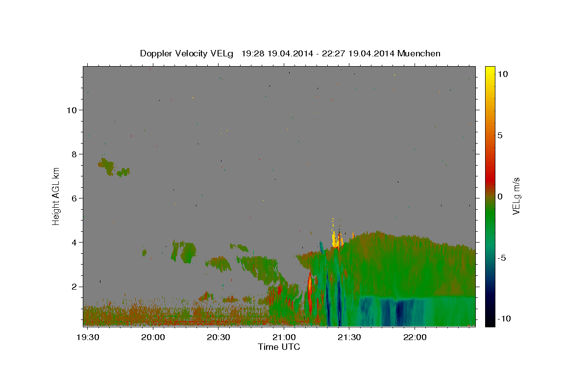This screenshot has width=588, height=392.
Task: Click the colorbar value -10 label
Action: tap(505, 319)
